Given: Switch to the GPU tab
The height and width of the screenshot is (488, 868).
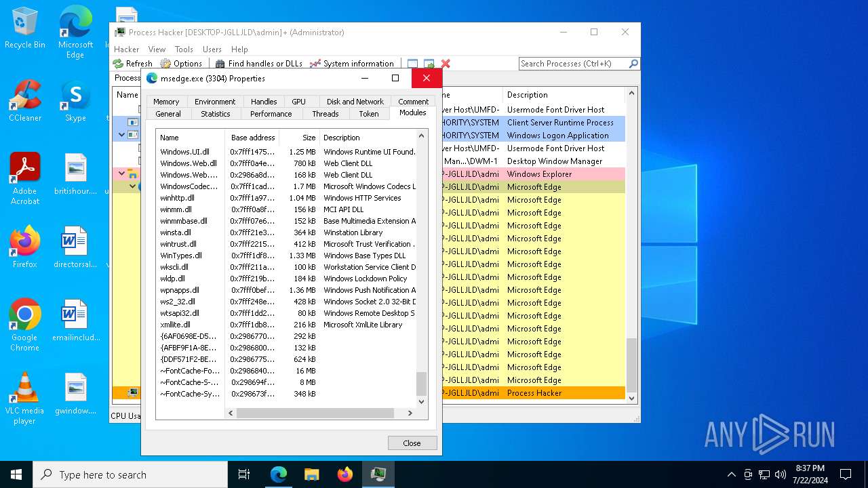Looking at the screenshot, I should 299,102.
